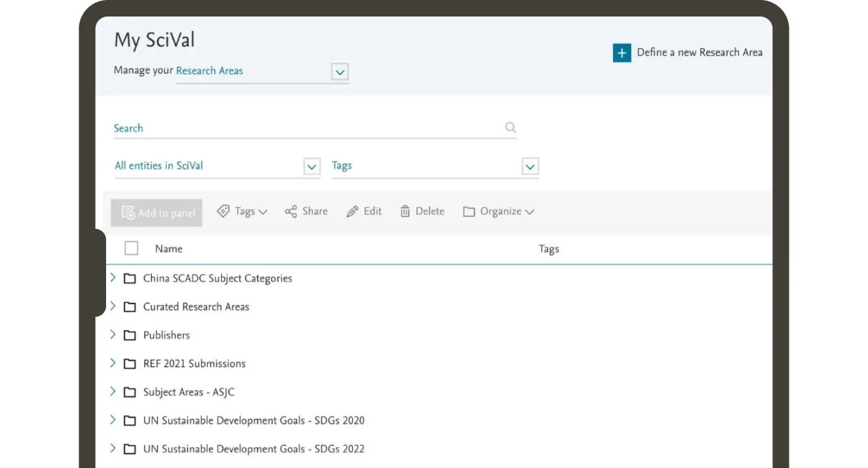Click the Share icon
This screenshot has width=868, height=468.
[291, 211]
